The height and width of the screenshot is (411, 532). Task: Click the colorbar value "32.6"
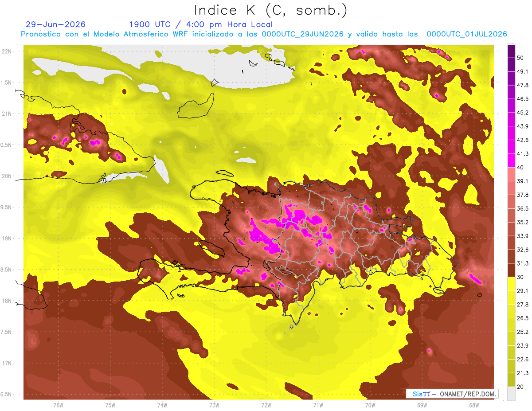(522, 250)
